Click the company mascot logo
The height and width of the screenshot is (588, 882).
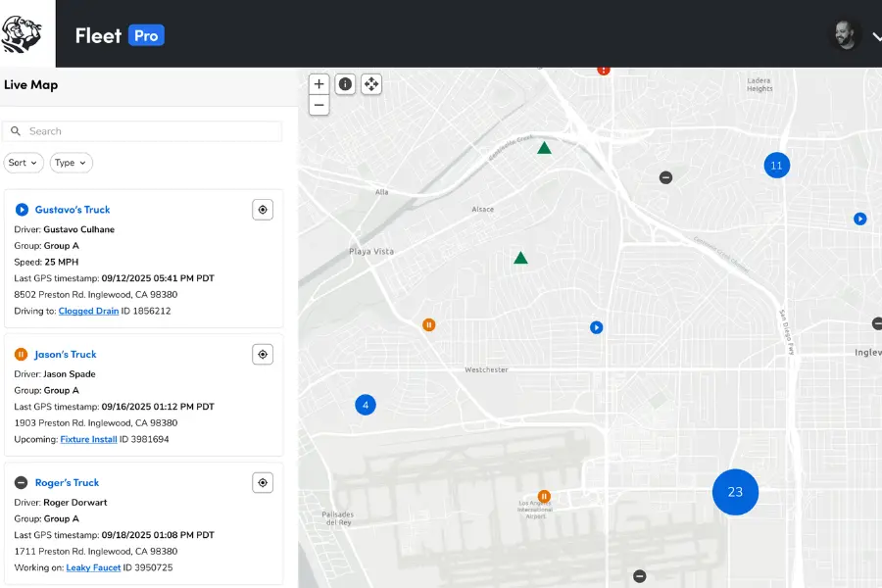point(22,33)
